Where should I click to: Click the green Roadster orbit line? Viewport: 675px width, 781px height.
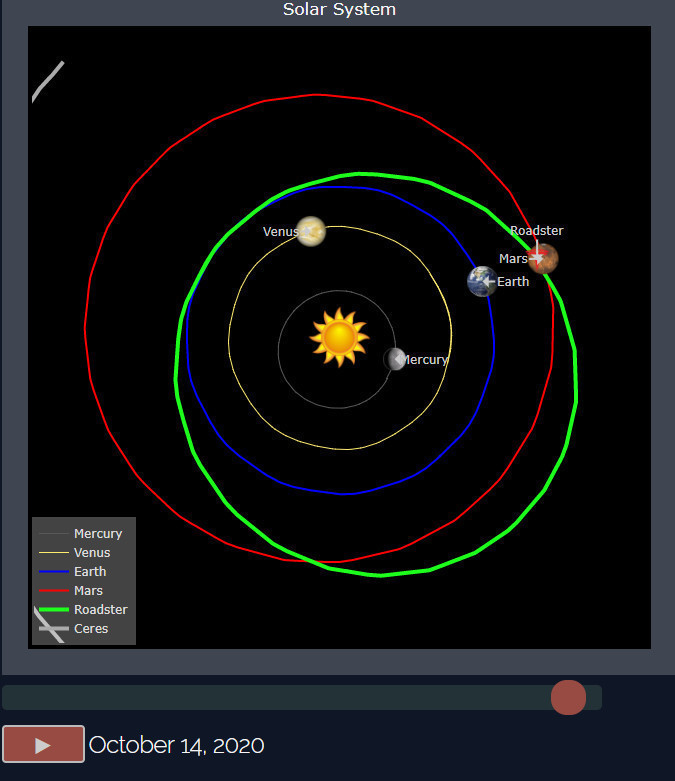(x=576, y=400)
